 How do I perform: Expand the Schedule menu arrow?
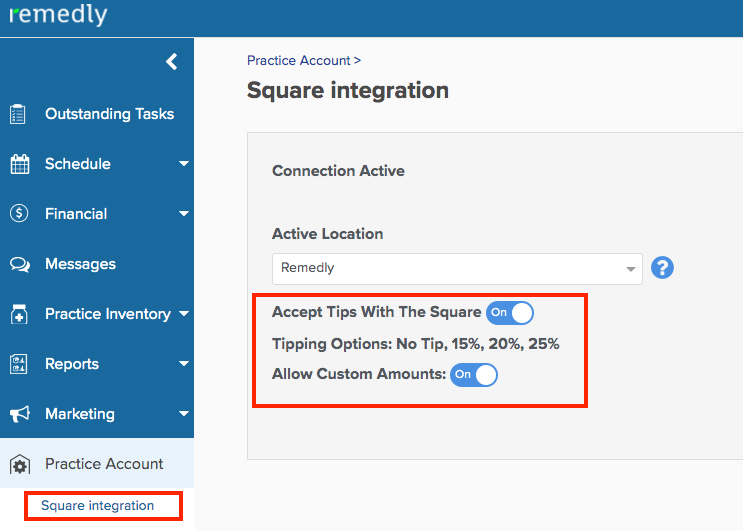coord(184,164)
